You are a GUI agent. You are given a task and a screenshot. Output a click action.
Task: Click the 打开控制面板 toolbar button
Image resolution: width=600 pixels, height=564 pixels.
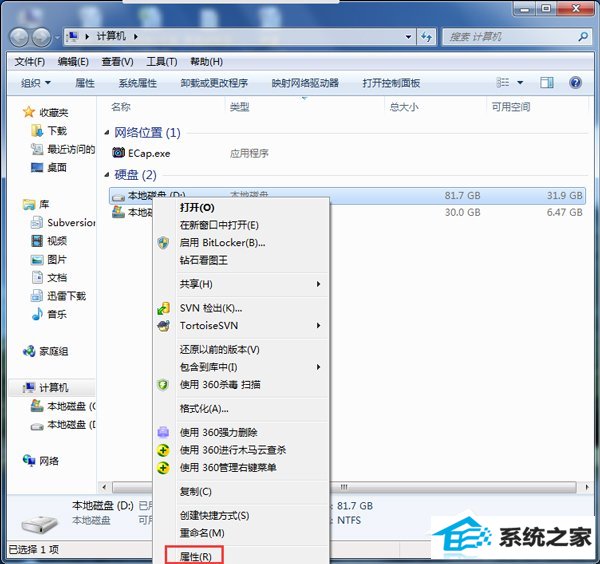pos(391,83)
